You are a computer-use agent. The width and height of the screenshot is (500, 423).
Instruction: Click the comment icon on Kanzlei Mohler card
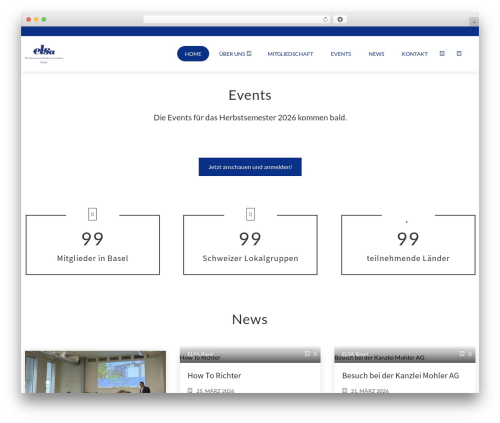462,353
